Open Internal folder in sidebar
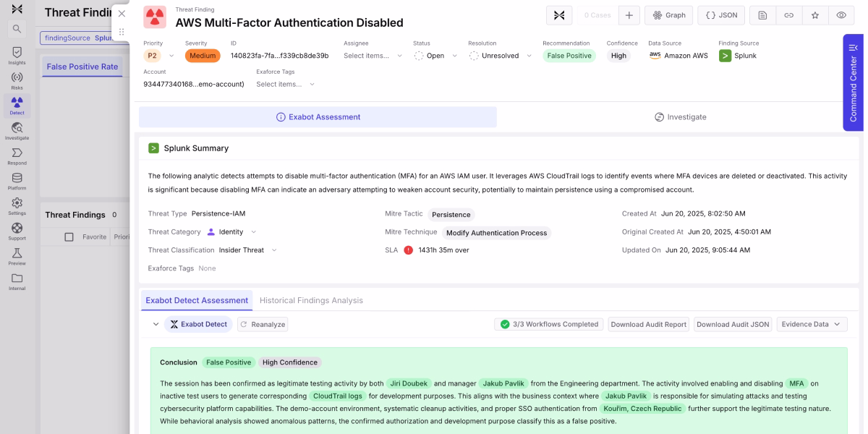The height and width of the screenshot is (434, 868). [x=17, y=281]
